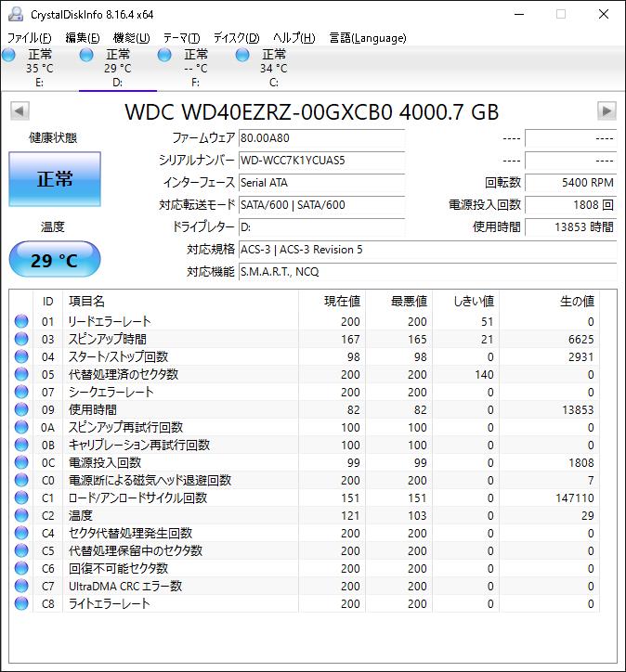
Task: Open the テーマ(T) menu
Action: [x=181, y=38]
